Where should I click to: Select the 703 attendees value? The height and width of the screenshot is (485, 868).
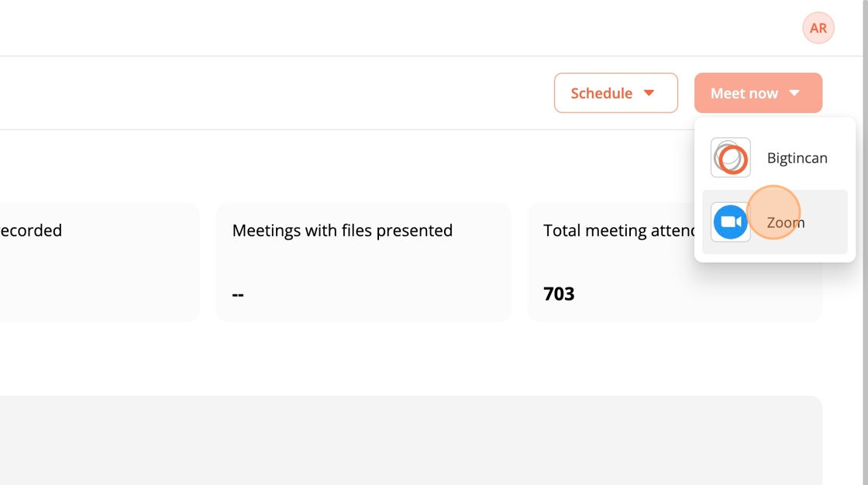(559, 294)
